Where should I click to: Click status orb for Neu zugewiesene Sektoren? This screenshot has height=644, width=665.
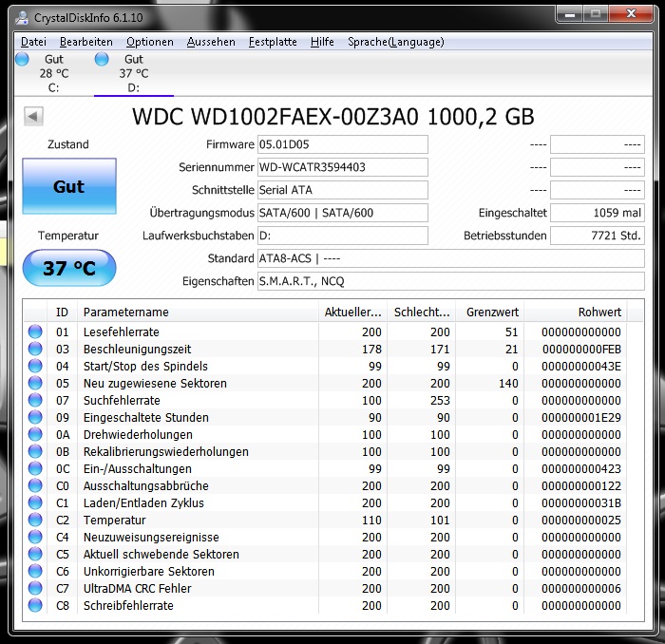(35, 383)
